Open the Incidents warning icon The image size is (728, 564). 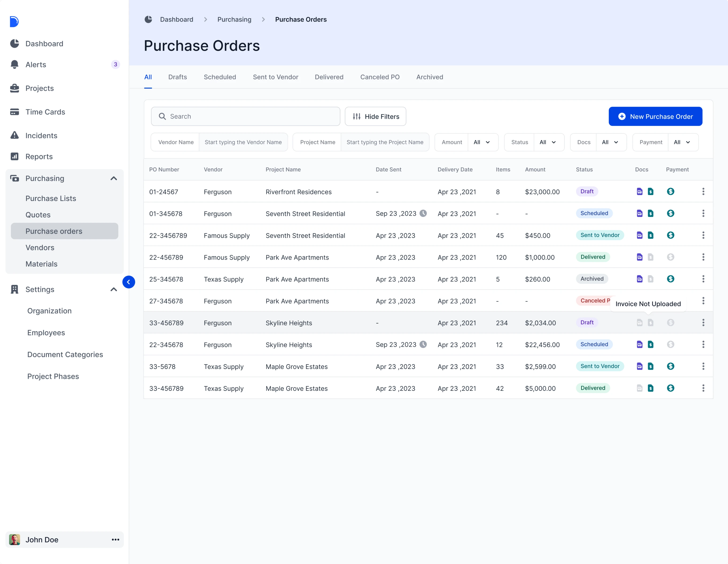coord(15,135)
